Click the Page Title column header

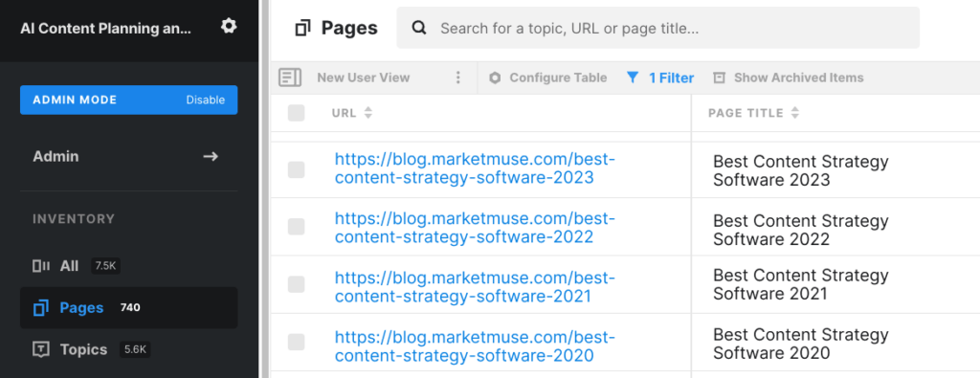tap(746, 113)
